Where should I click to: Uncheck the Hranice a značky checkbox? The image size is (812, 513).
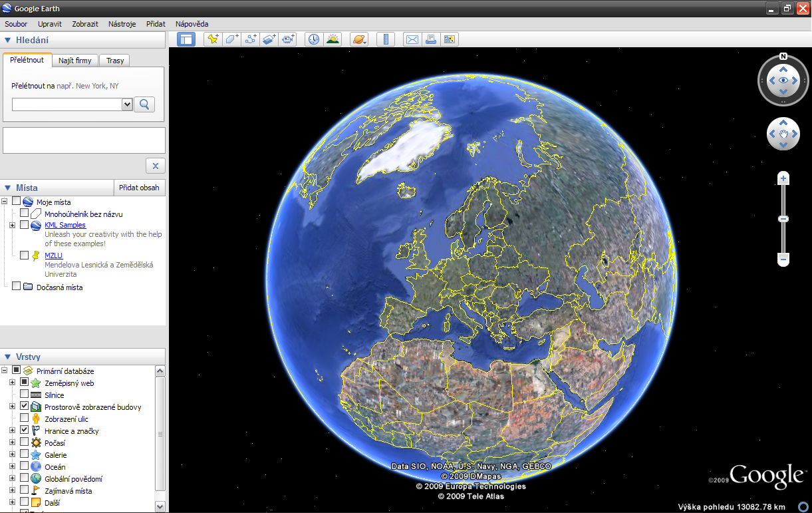point(25,430)
